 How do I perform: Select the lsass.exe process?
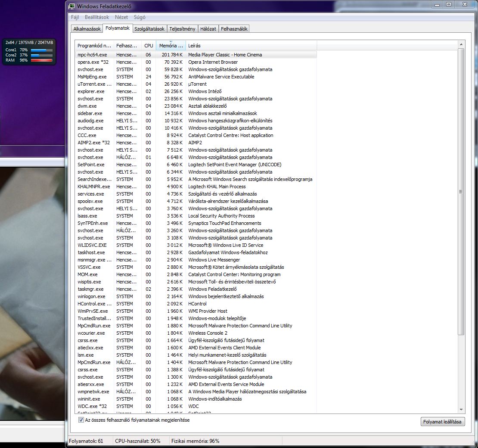click(x=196, y=216)
